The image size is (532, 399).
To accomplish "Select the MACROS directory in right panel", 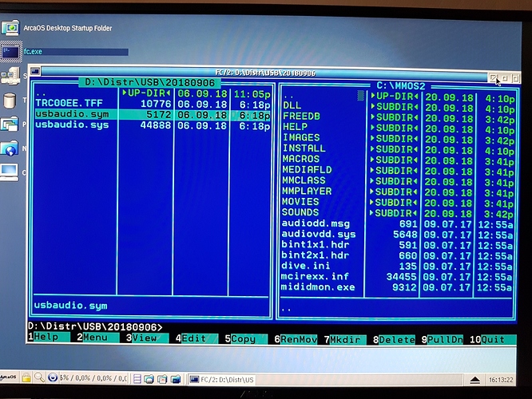I will [301, 159].
